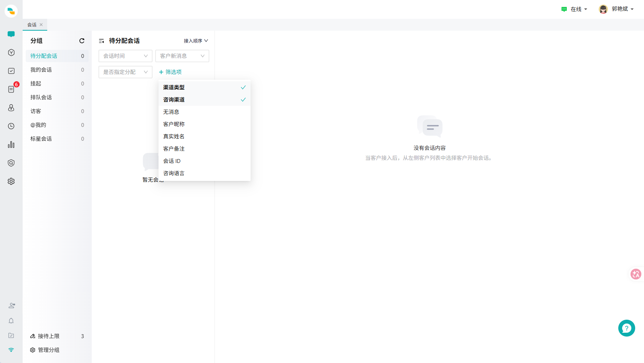Click the collapse list icon beside 待分配会话
Screen dimensions: 644x363
click(x=101, y=41)
